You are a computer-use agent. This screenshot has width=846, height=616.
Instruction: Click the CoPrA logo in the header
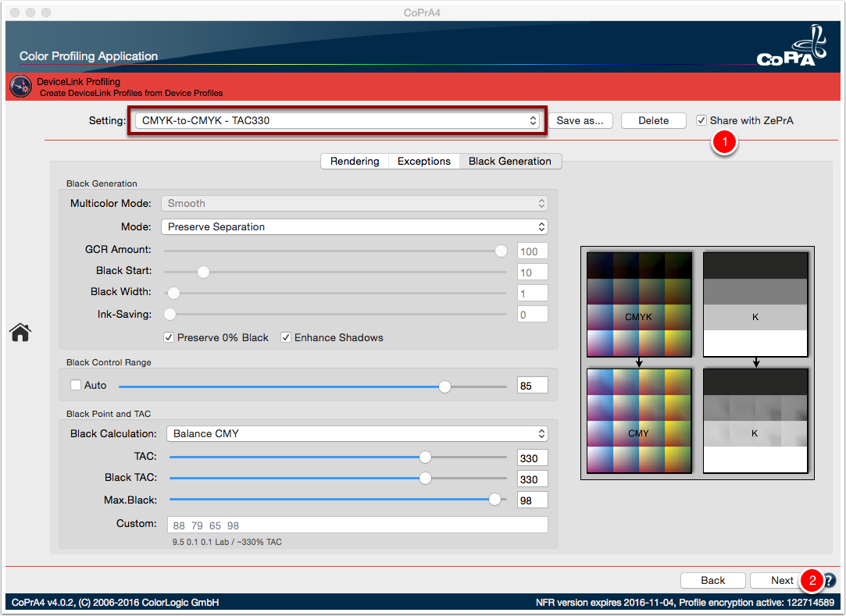(x=791, y=46)
